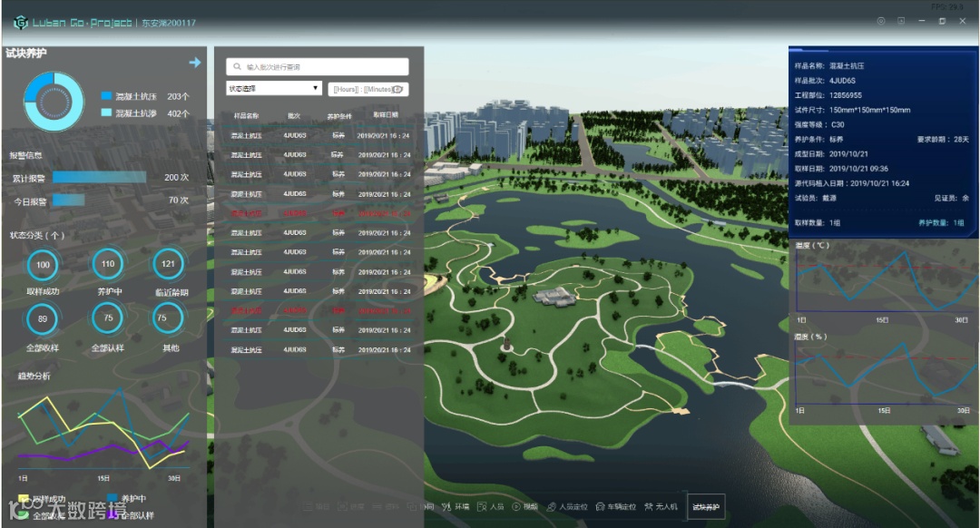This screenshot has height=528, width=980.
Task: Click clock icon in the time field
Action: coord(397,89)
